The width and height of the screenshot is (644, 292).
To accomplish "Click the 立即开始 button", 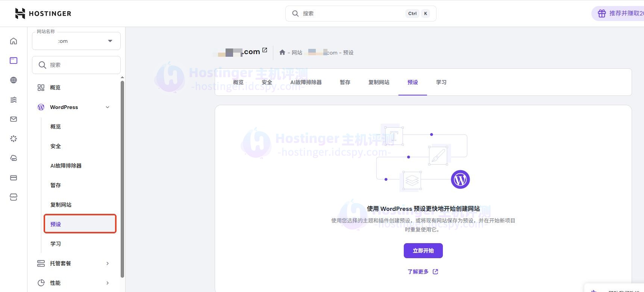I will 423,251.
